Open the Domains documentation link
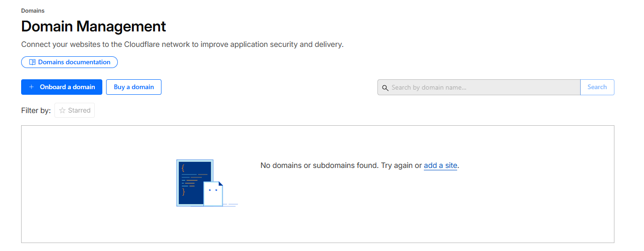 [74, 62]
